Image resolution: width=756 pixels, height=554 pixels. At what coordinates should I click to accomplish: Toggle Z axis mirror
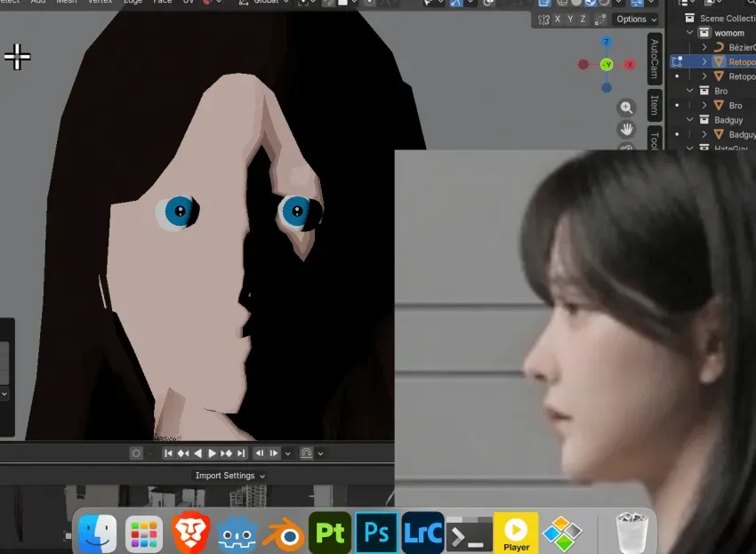[583, 20]
